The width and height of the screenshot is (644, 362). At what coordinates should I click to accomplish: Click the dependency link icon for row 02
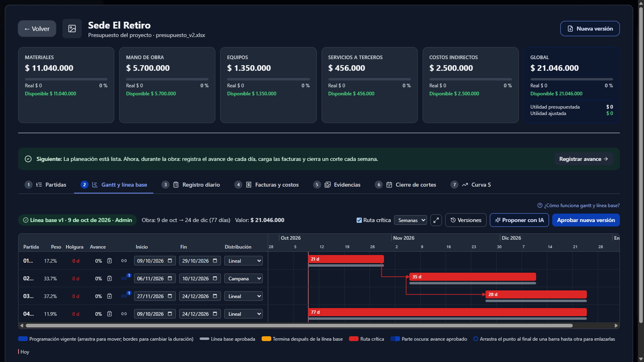click(x=124, y=278)
